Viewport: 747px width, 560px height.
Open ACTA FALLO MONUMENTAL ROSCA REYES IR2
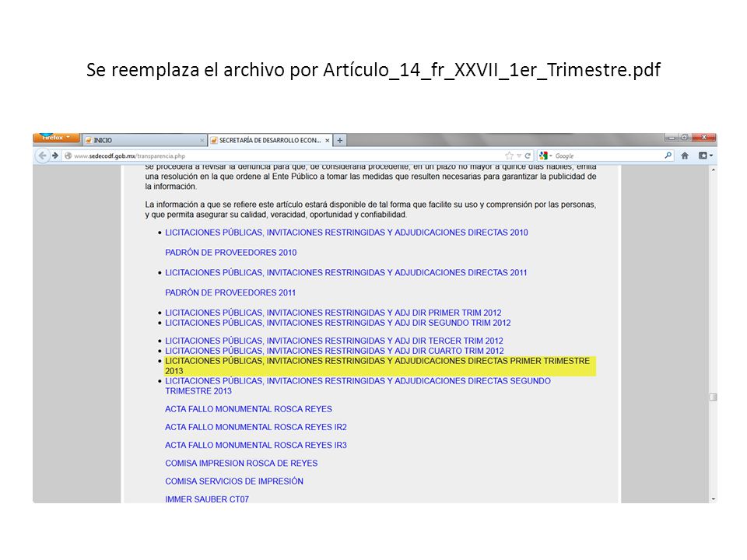[256, 427]
